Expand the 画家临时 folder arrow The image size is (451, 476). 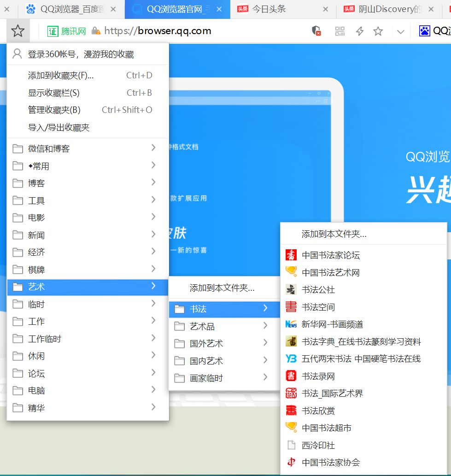pos(265,377)
